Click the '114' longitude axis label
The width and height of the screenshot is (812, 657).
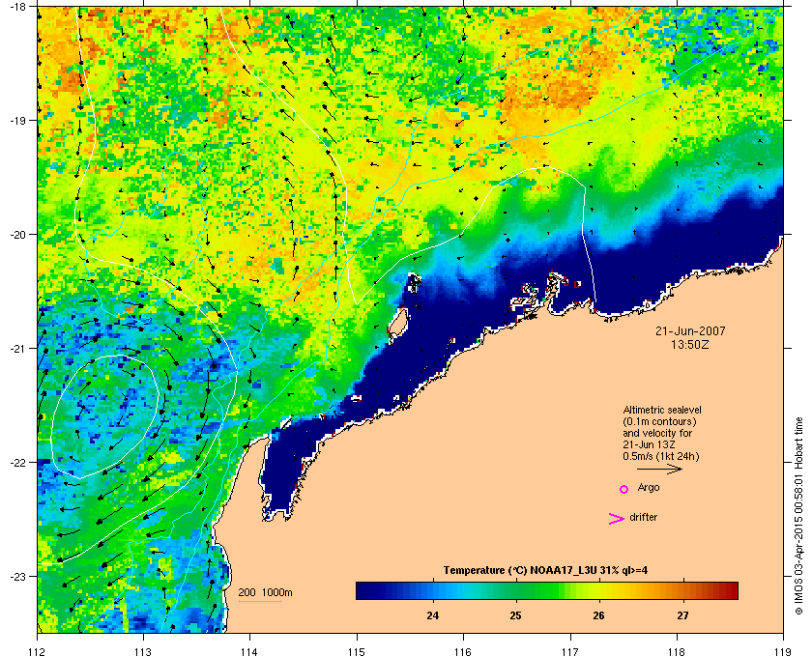250,652
